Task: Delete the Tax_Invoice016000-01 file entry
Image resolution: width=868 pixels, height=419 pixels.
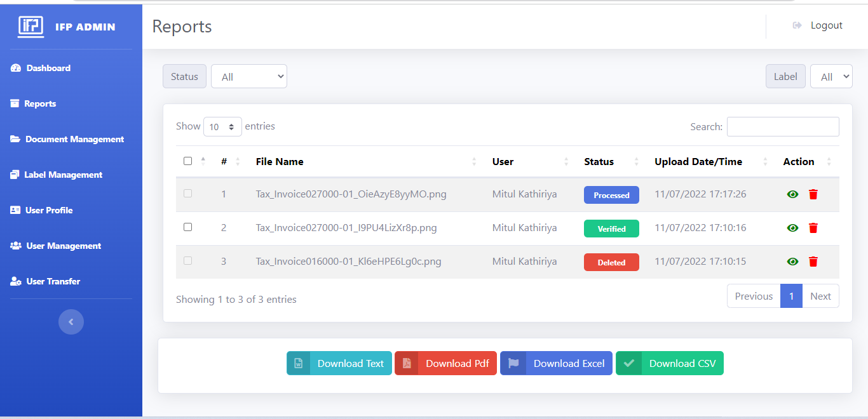Action: [x=813, y=262]
